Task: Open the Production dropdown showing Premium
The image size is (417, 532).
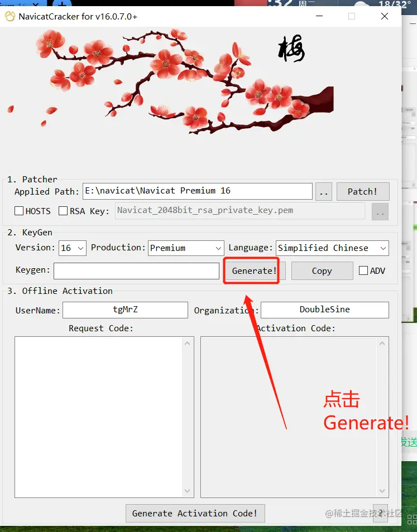Action: (x=186, y=248)
